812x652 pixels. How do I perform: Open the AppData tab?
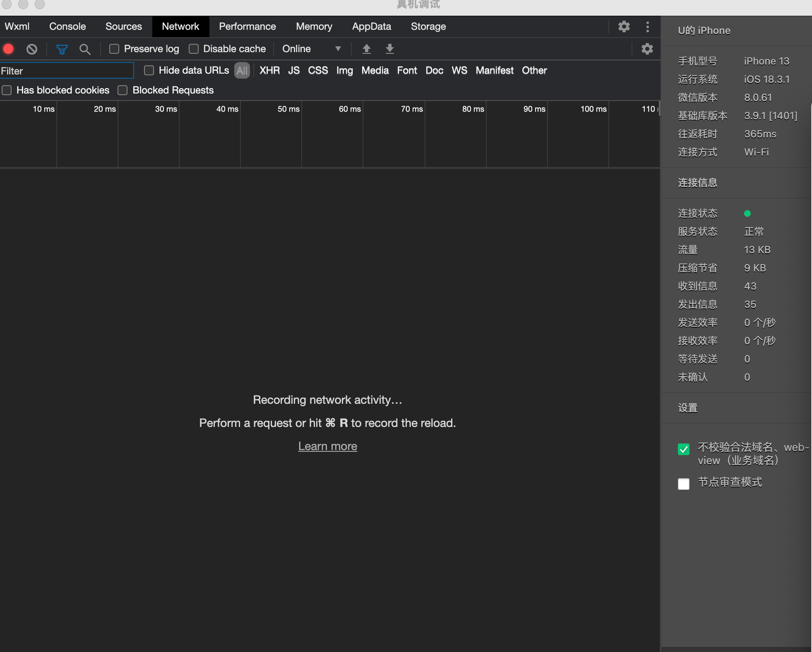pos(371,26)
